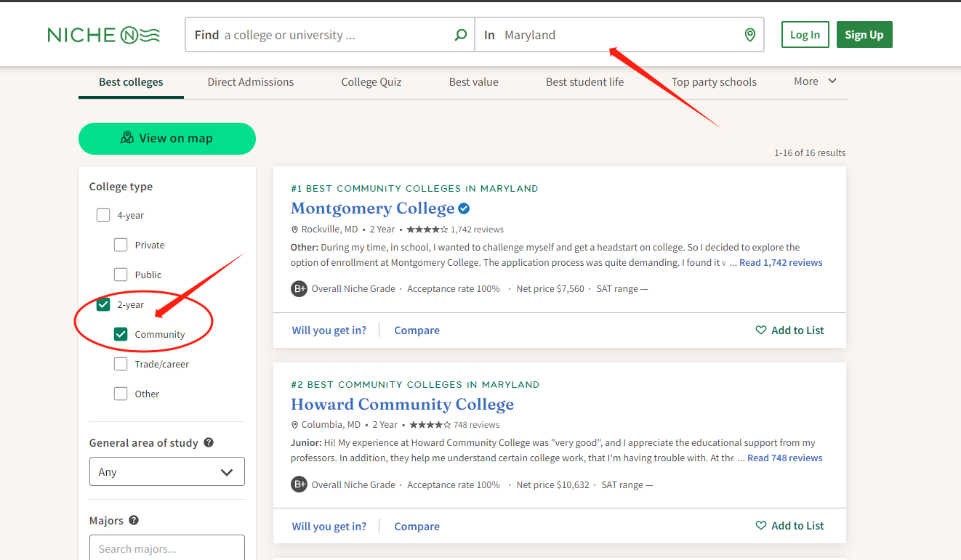Tick the Private college checkbox
This screenshot has height=560, width=961.
(x=121, y=245)
